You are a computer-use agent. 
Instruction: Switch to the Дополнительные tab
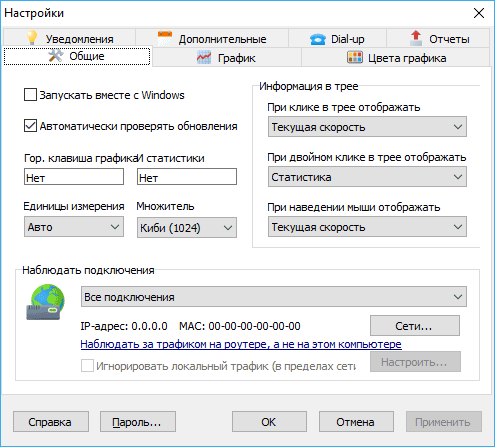tap(212, 38)
